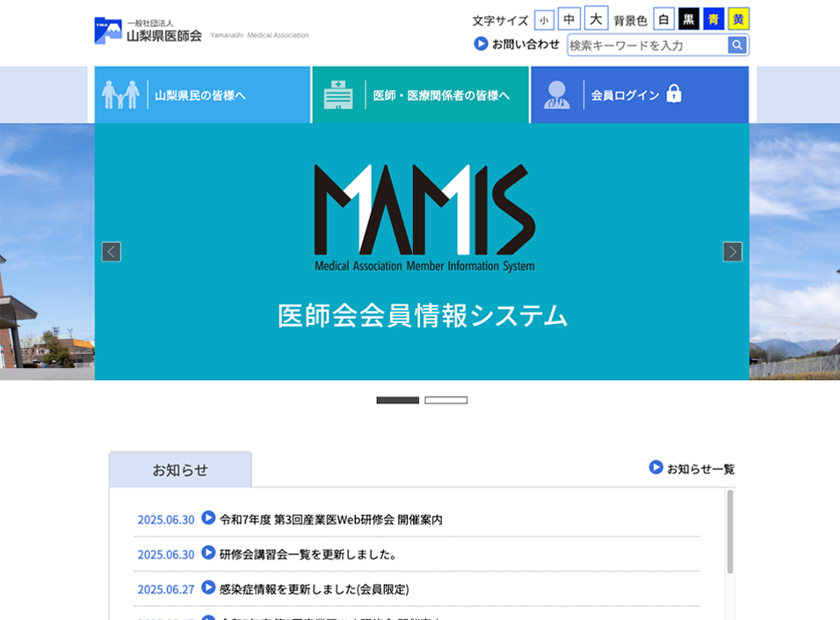This screenshot has width=840, height=620.
Task: Click arrow icon on 研修会講習会一覧 row
Action: coord(208,552)
